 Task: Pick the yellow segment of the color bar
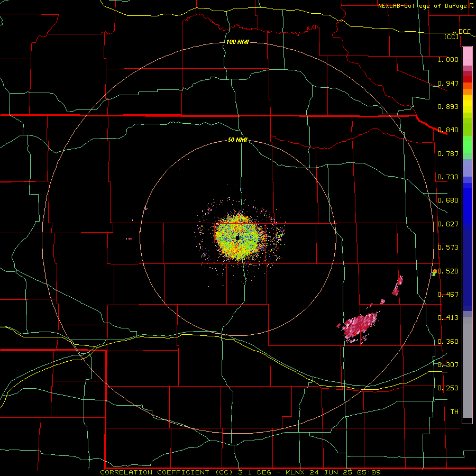(467, 104)
